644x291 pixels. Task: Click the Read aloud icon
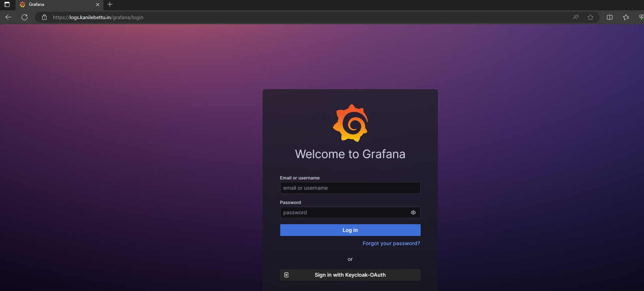[576, 17]
